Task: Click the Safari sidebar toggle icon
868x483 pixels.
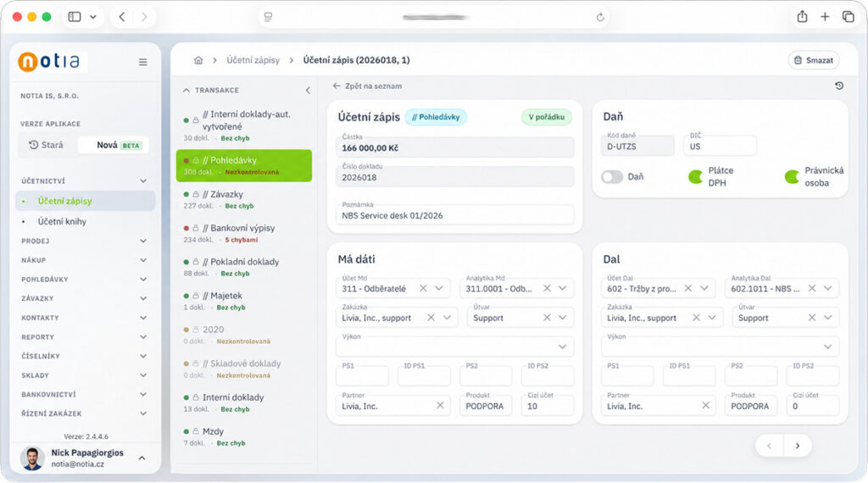Action: point(75,17)
